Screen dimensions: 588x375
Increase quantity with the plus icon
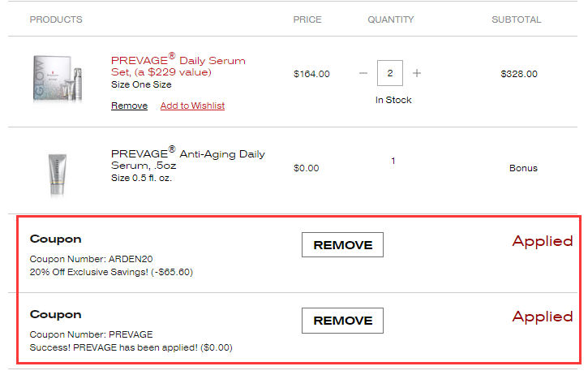coord(417,73)
